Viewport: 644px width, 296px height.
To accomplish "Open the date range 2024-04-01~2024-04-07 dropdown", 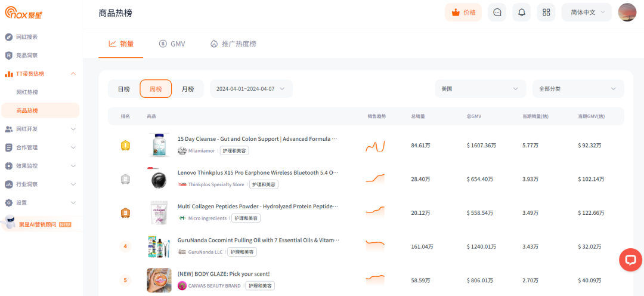I will pos(252,89).
